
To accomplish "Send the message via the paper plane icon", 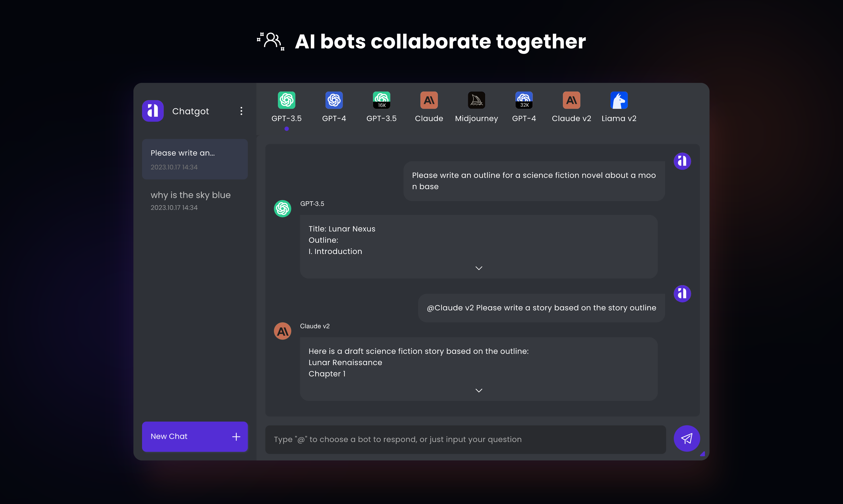I will tap(687, 438).
